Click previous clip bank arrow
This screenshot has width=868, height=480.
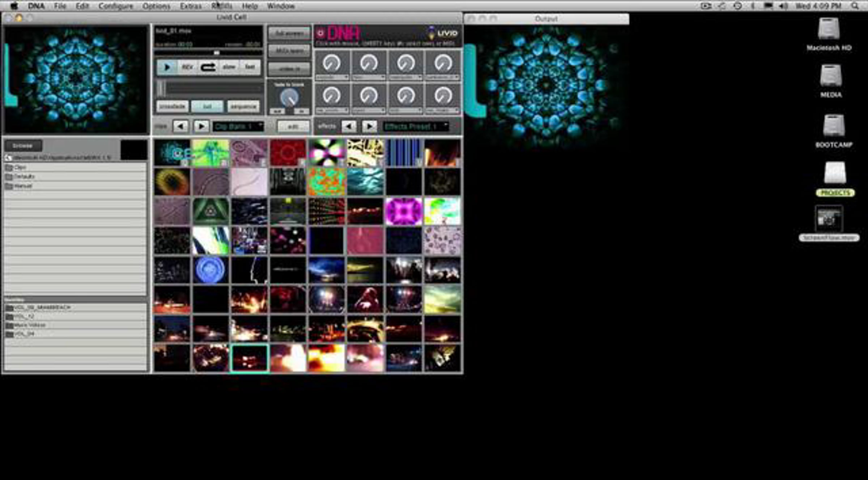(x=180, y=126)
